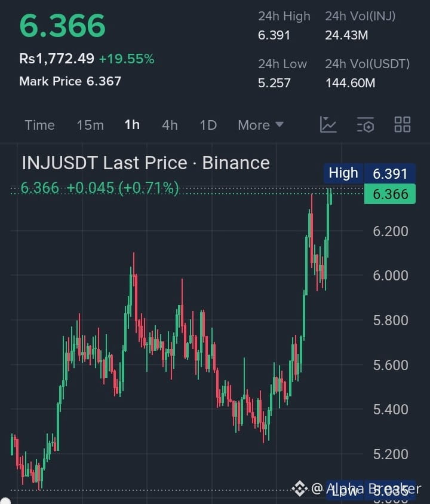Expand the More intervals dropdown
This screenshot has height=504, width=430.
(x=260, y=125)
